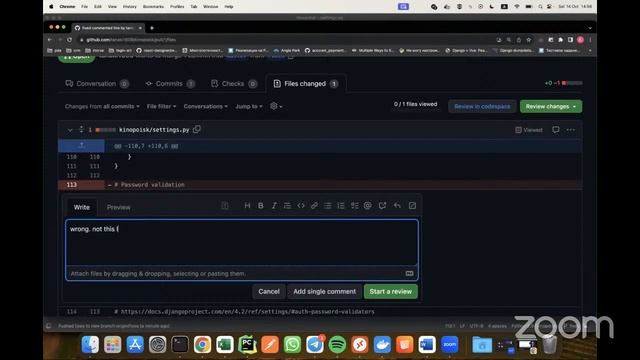This screenshot has width=640, height=360.
Task: Open the Conversations dropdown
Action: [205, 106]
